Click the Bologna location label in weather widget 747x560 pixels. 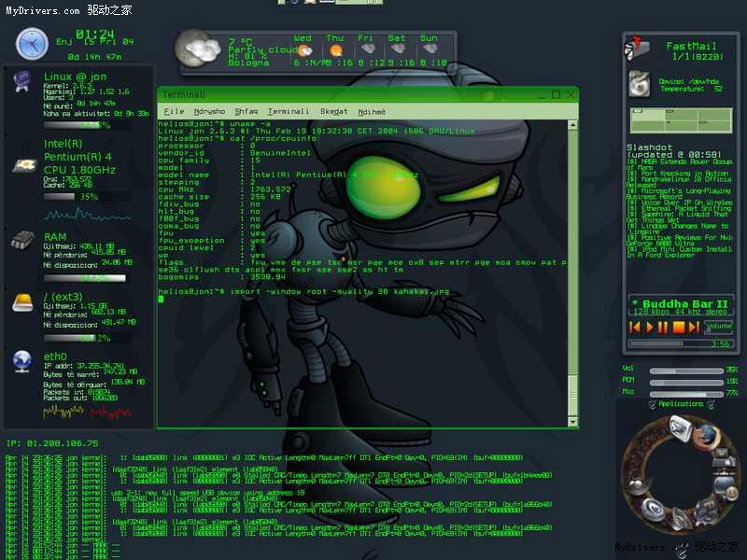248,63
